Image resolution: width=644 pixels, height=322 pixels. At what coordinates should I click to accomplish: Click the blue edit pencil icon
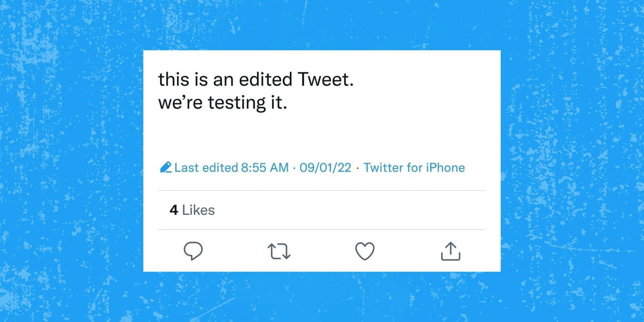coord(166,167)
